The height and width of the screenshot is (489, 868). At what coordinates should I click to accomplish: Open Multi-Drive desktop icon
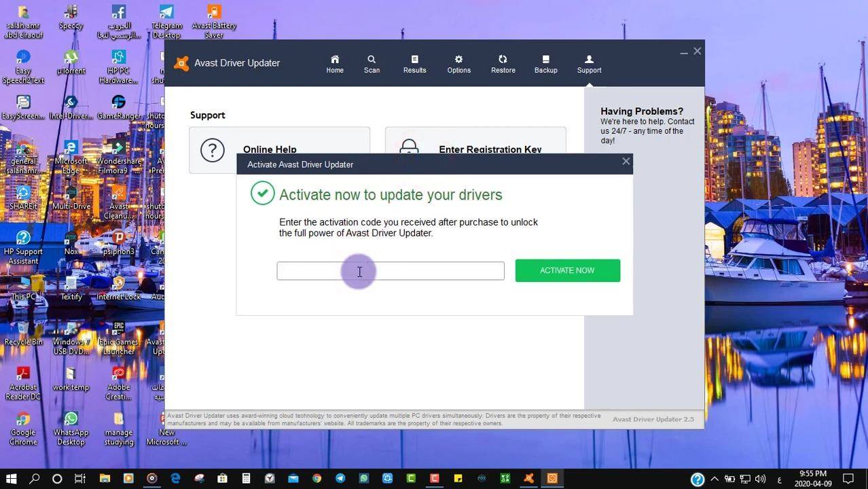click(71, 198)
